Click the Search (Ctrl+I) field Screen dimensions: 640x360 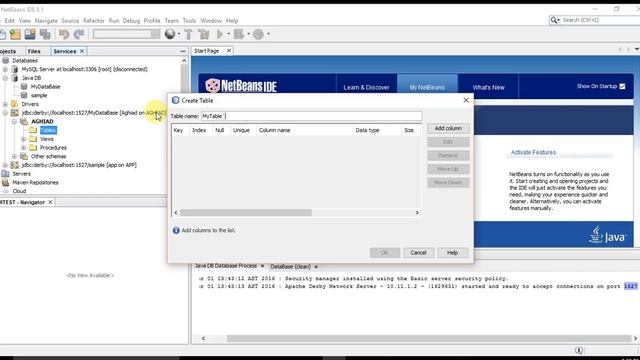pos(600,20)
